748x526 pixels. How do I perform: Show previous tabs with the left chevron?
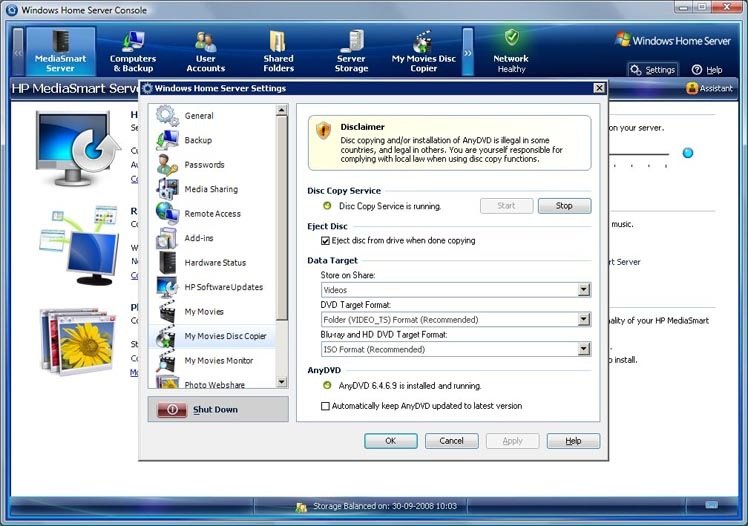pyautogui.click(x=18, y=52)
